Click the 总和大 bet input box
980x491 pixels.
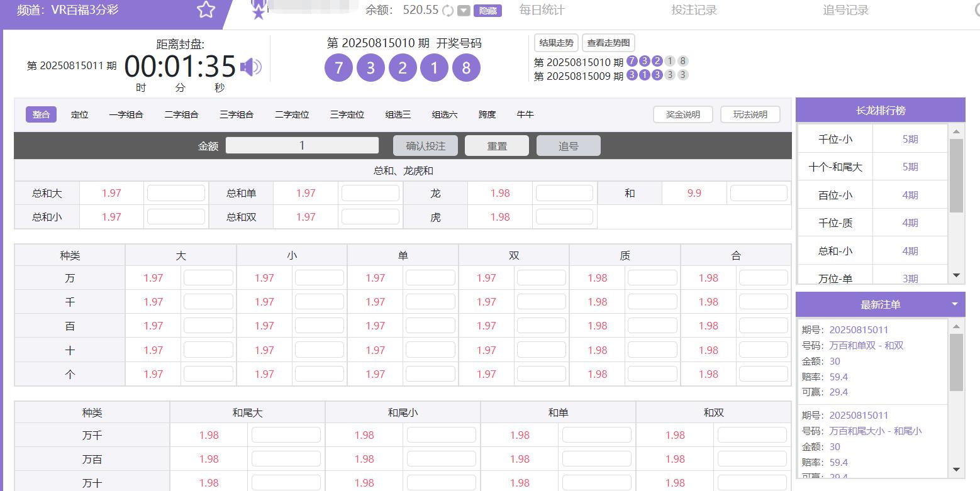[x=175, y=193]
